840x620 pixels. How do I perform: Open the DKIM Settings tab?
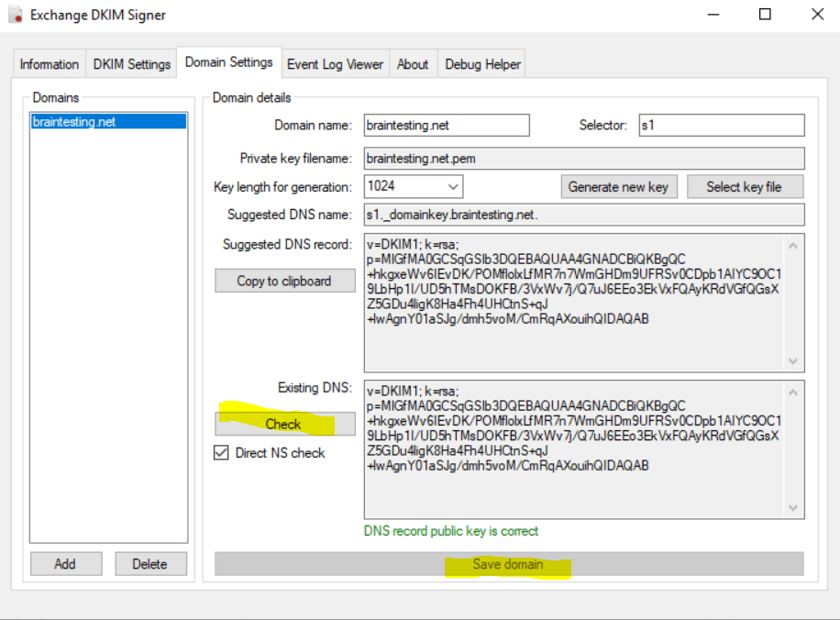132,64
